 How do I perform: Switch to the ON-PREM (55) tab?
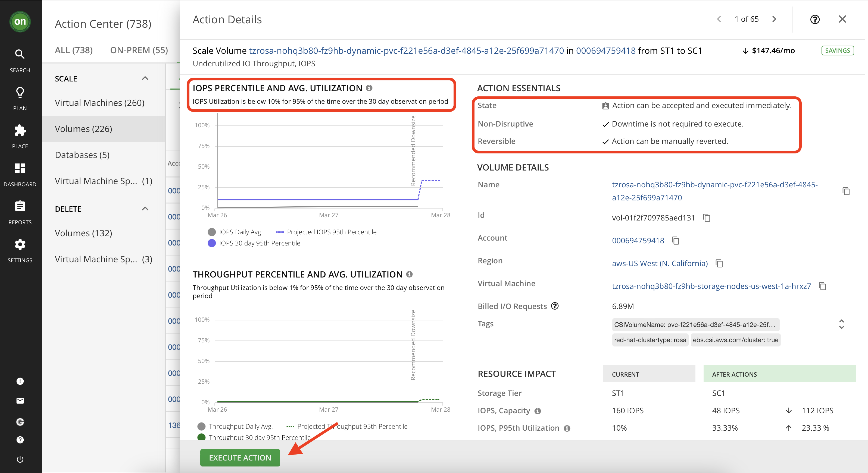[139, 50]
